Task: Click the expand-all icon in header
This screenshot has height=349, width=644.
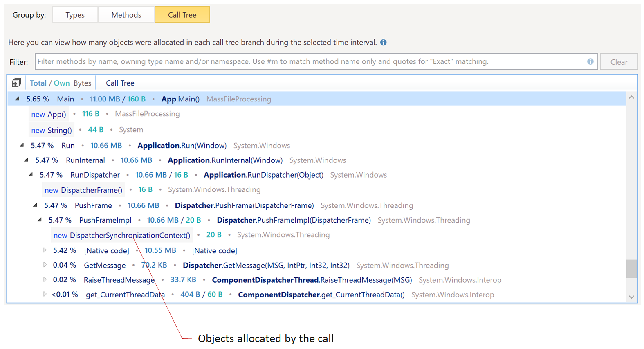Action: tap(16, 83)
